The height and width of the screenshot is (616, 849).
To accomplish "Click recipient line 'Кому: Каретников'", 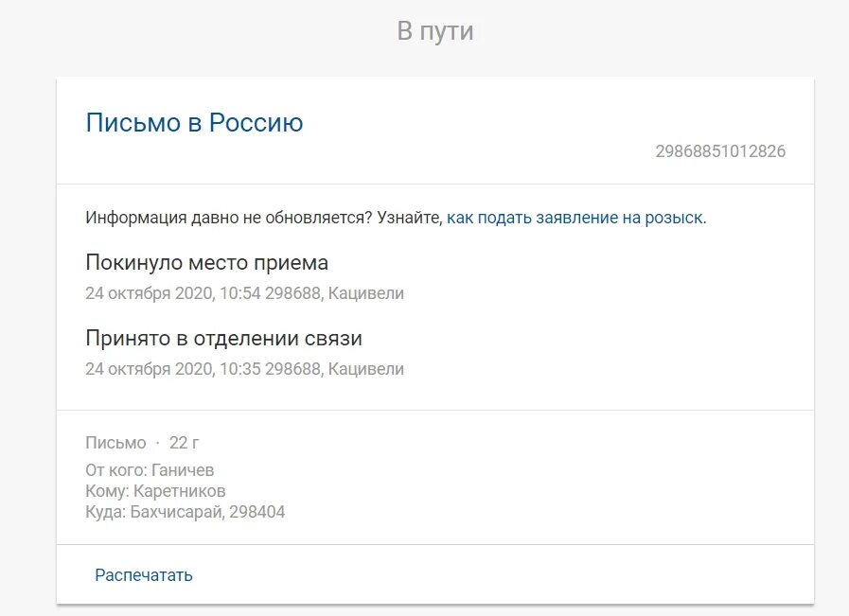I will 155,491.
